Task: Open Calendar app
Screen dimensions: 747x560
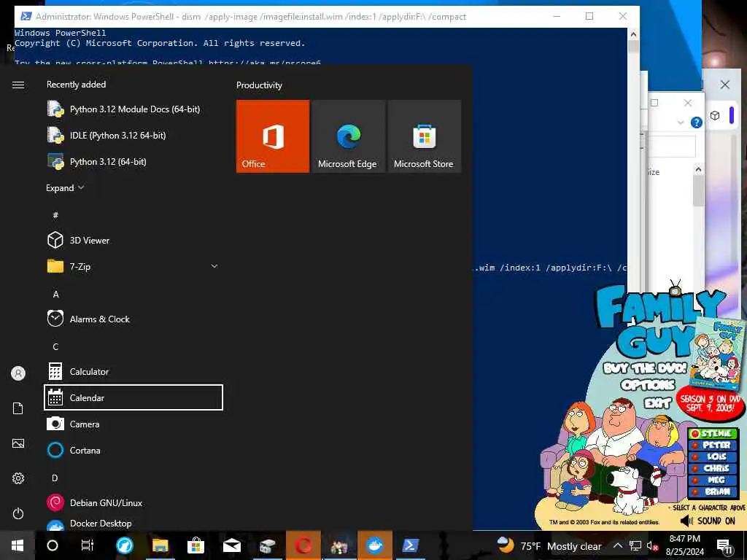Action: pos(133,397)
